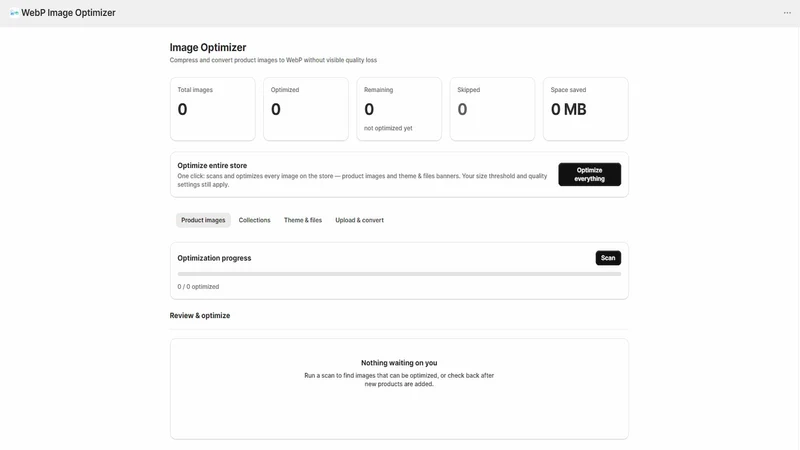
Task: Click the optimization progress bar
Action: click(399, 274)
